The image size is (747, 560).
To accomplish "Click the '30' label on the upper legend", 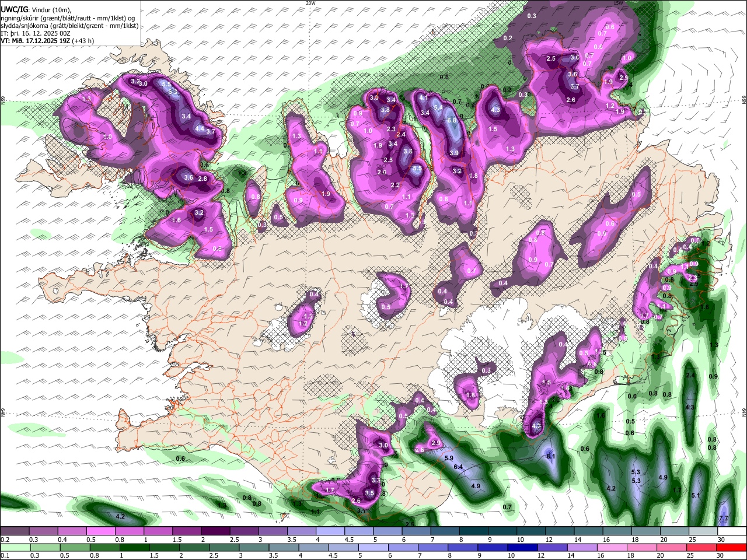I will click(721, 540).
